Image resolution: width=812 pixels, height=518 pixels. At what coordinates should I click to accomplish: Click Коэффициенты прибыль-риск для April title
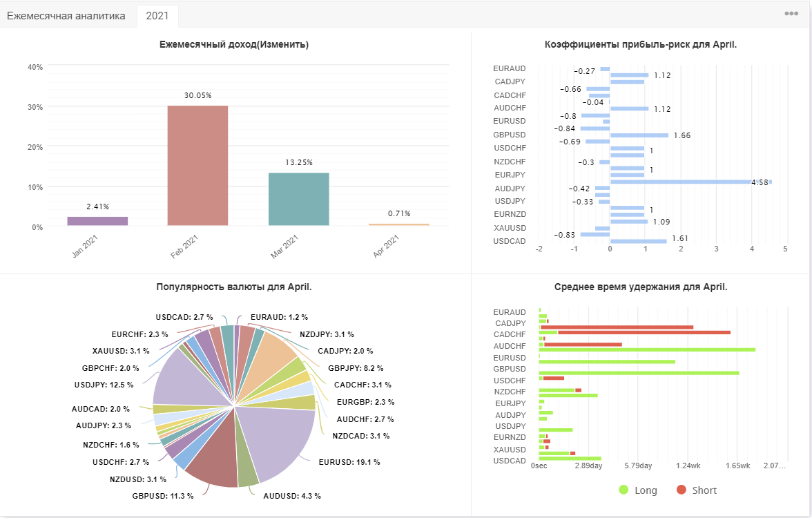tap(641, 44)
